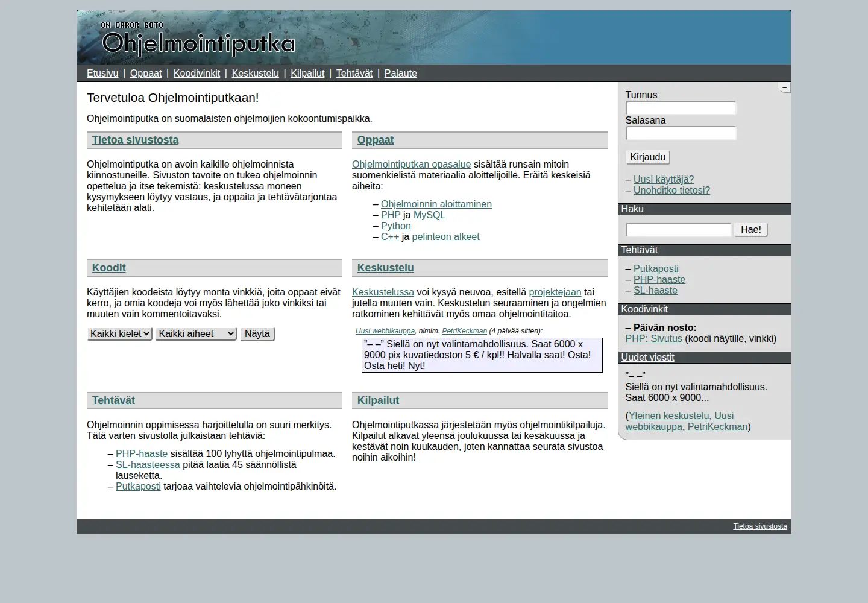Open the Tietoa sivustosta section heading
This screenshot has height=603, width=868.
(x=136, y=140)
